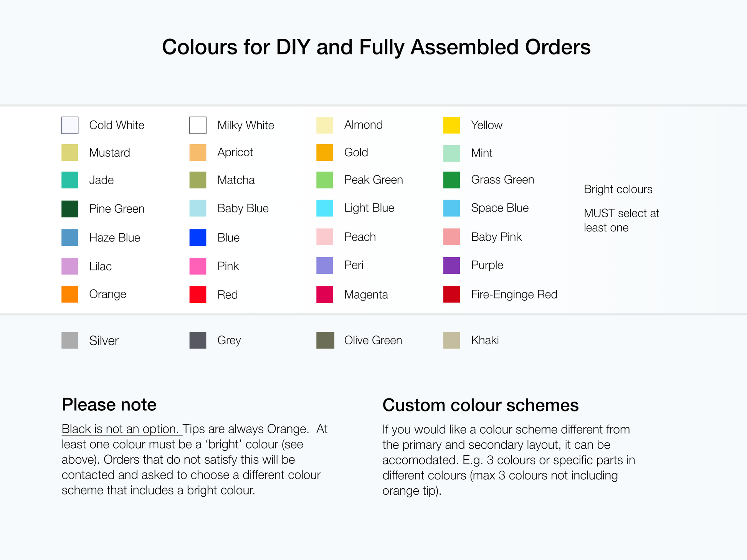
Task: Choose the Light Blue swatch
Action: (325, 208)
